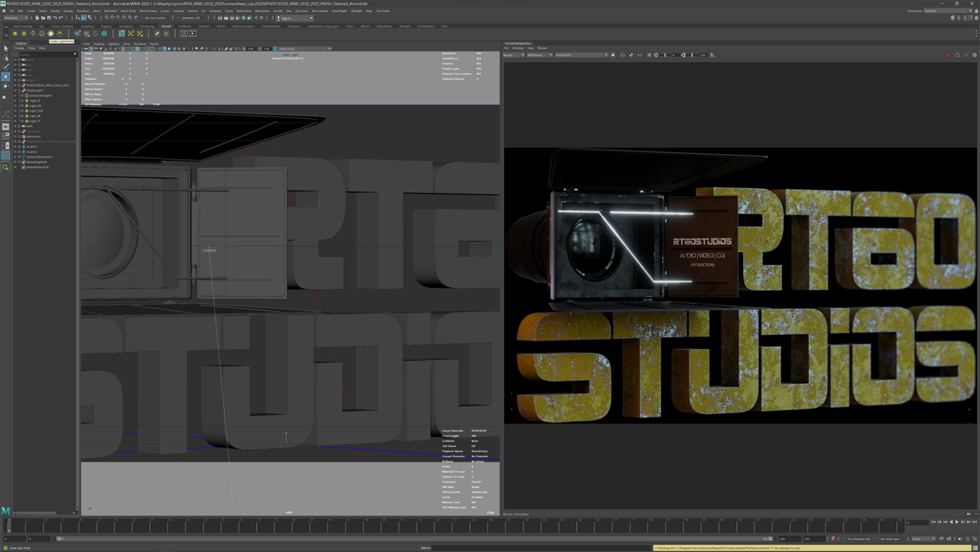Toggle the box beside StudioLight1 in Outliner
The image size is (980, 552).
click(x=19, y=90)
